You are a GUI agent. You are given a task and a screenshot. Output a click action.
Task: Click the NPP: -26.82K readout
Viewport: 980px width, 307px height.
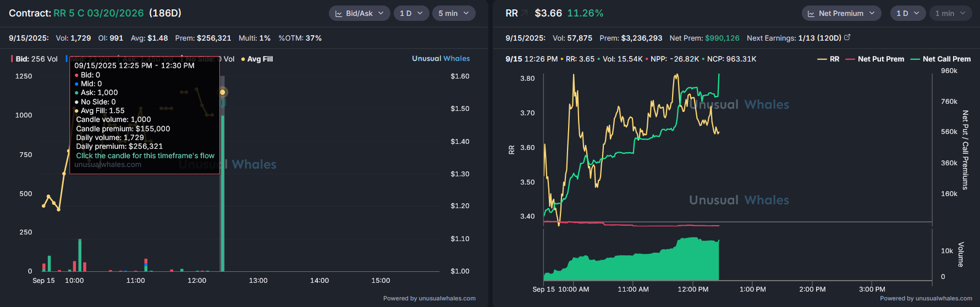(x=675, y=59)
